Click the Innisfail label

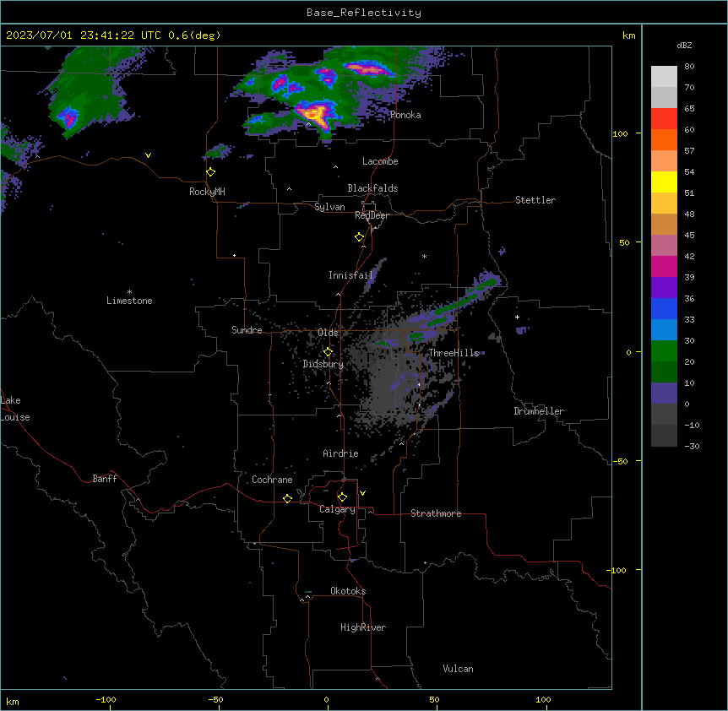point(350,275)
